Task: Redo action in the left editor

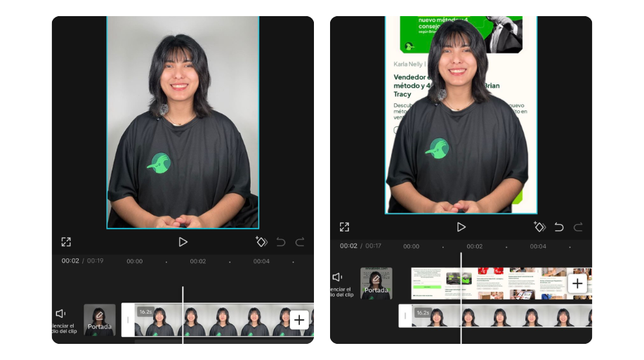Action: [x=300, y=241]
